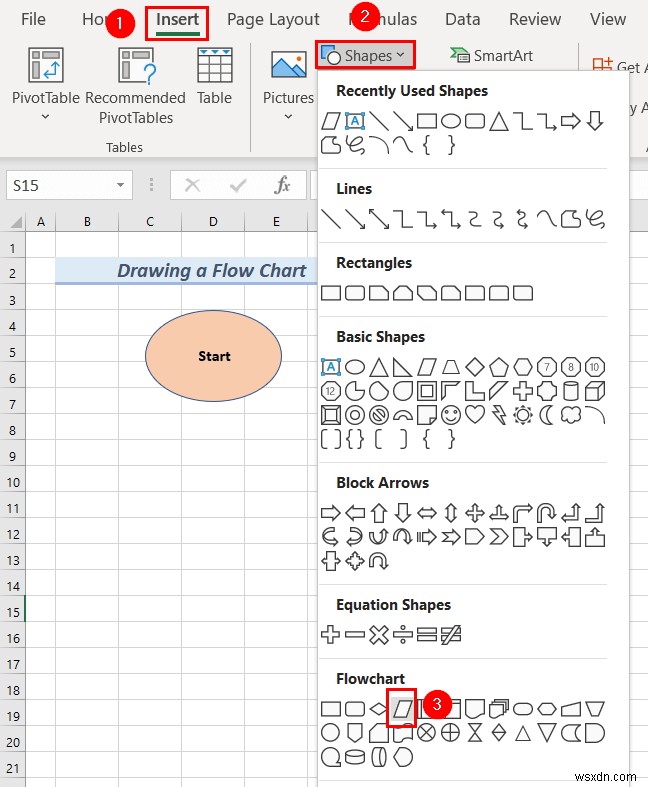Open the File tab

tap(33, 19)
